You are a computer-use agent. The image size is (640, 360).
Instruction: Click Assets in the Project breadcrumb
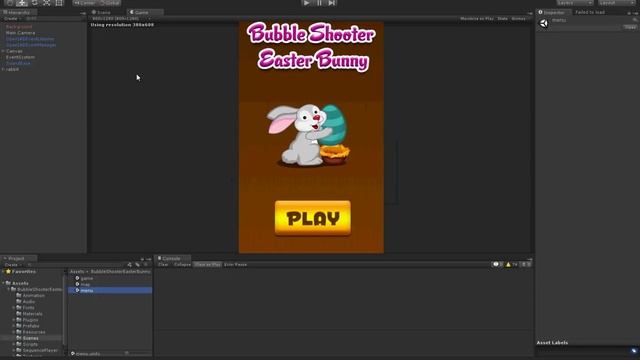tap(77, 271)
